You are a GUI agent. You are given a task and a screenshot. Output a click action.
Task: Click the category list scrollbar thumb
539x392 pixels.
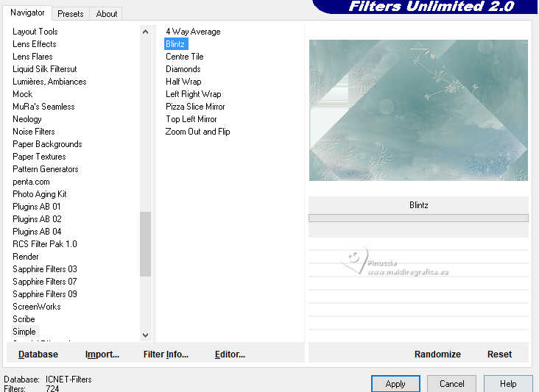[x=145, y=244]
